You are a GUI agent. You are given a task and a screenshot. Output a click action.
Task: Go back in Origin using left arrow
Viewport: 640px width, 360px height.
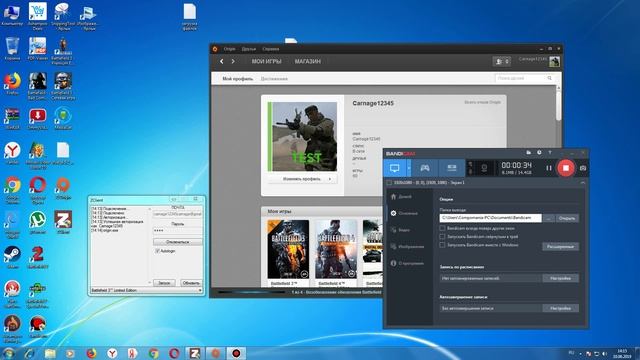coord(222,61)
